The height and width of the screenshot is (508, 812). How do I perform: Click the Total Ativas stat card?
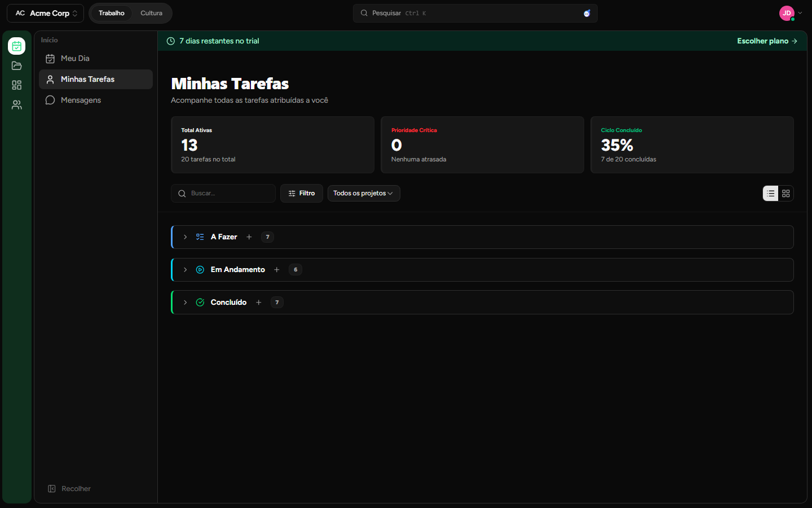pos(272,145)
